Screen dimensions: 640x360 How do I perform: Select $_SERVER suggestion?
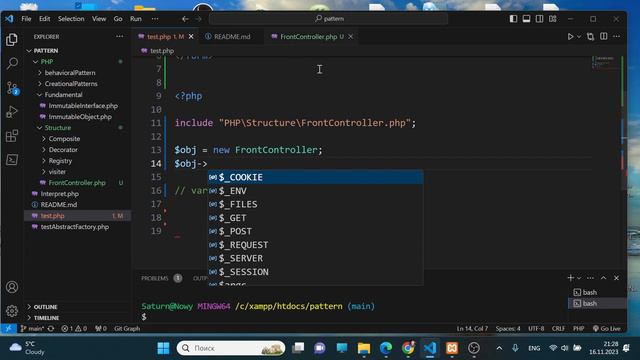pyautogui.click(x=315, y=258)
